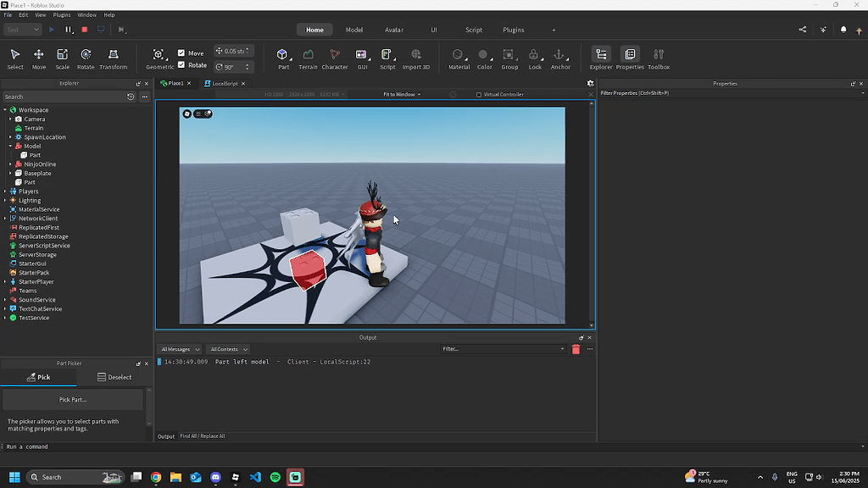Collapse the Model node in Explorer
868x488 pixels.
pos(8,146)
